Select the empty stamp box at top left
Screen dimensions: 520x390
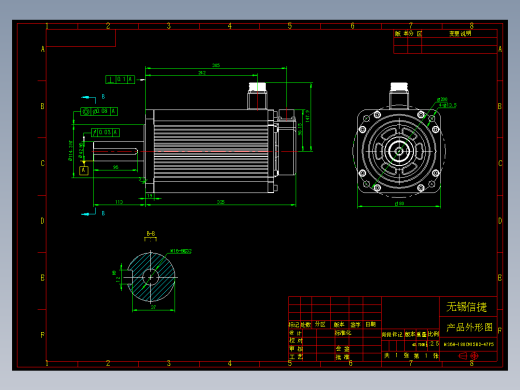pos(81,38)
